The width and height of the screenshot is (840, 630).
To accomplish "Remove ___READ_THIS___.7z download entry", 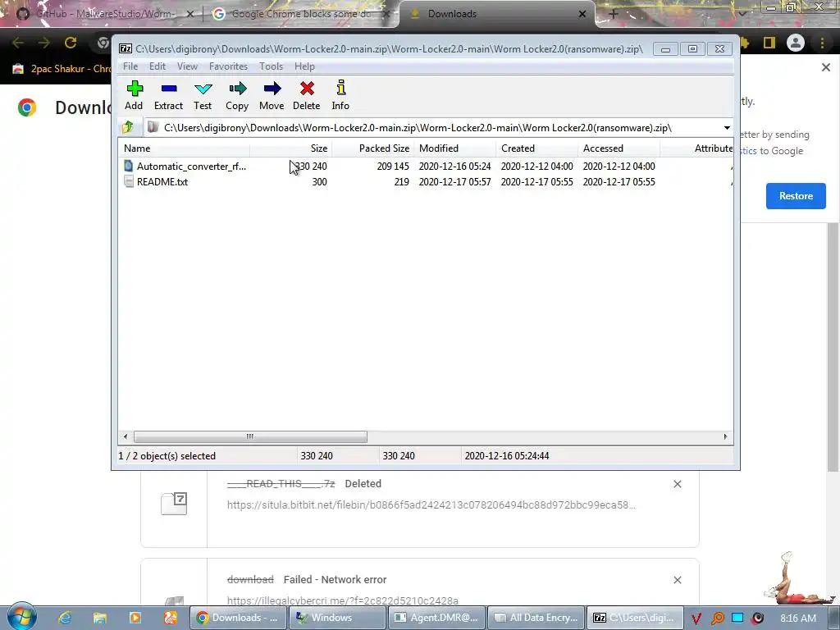I will (x=677, y=484).
